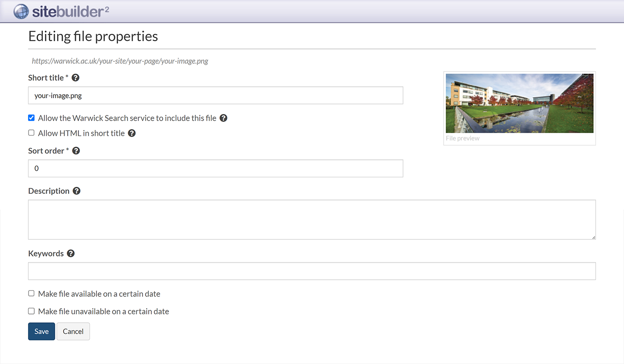
Task: Click the Keywords help icon
Action: (71, 253)
